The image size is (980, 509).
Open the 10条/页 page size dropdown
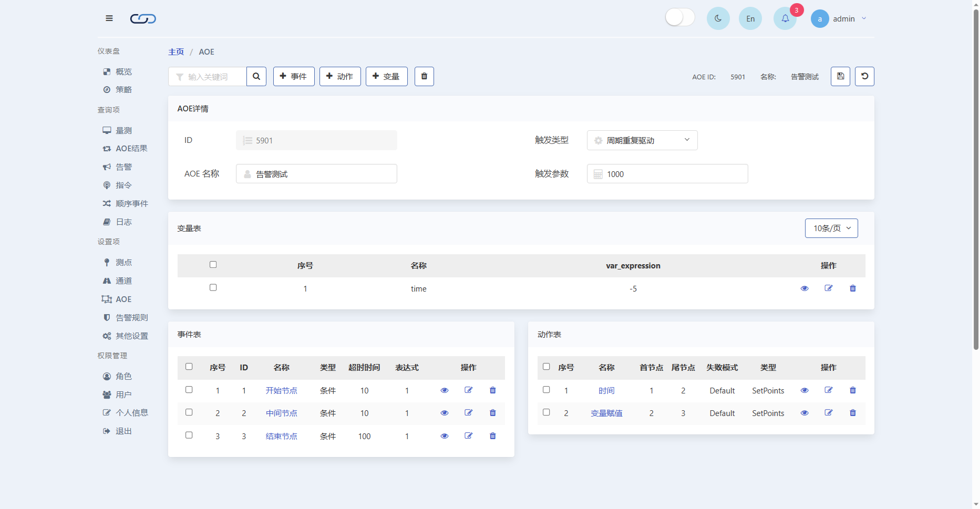(x=831, y=228)
